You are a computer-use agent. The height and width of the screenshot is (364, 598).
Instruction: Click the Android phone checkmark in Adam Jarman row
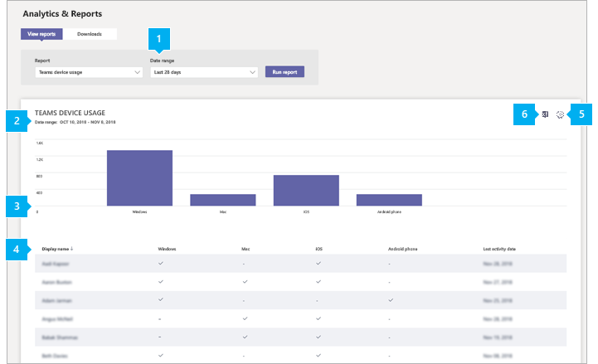(391, 300)
